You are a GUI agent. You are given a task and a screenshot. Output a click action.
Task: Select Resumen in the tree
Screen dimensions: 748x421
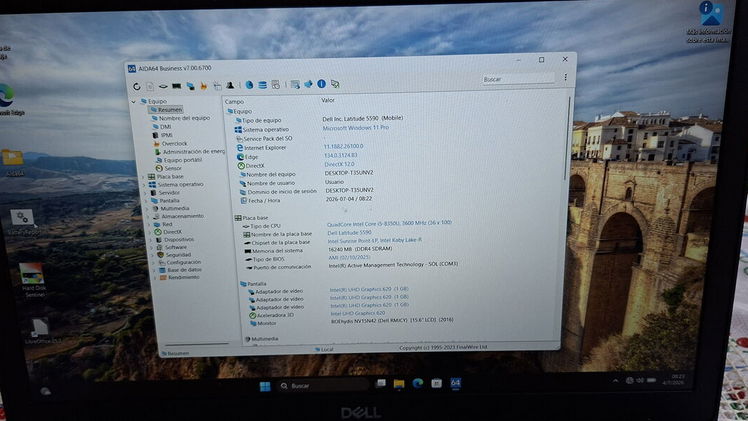[x=166, y=110]
